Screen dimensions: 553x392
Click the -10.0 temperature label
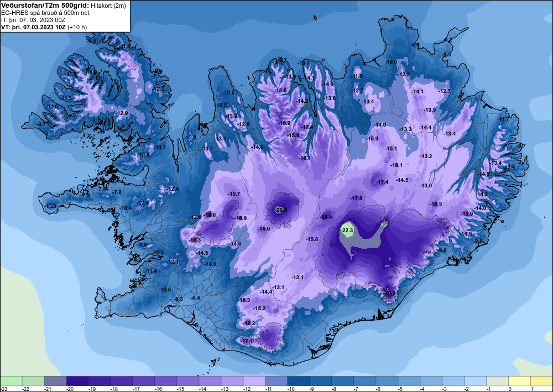(x=211, y=264)
